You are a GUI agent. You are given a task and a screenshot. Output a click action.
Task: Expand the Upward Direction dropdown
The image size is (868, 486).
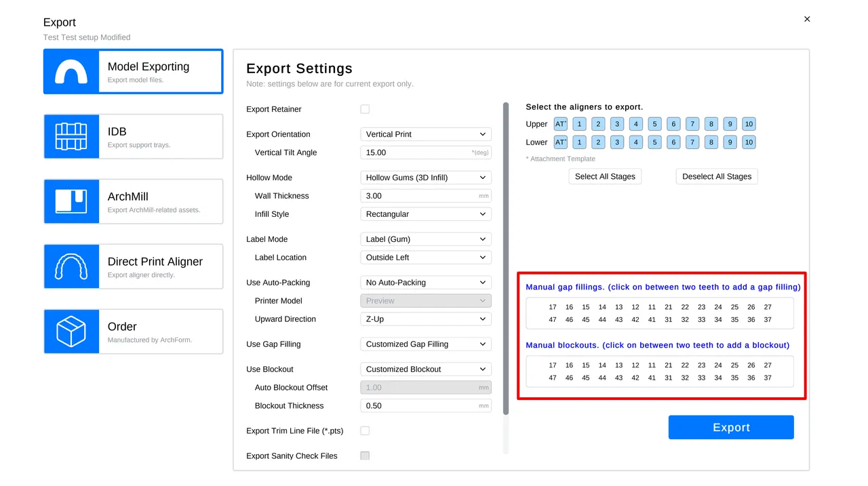[x=426, y=319]
